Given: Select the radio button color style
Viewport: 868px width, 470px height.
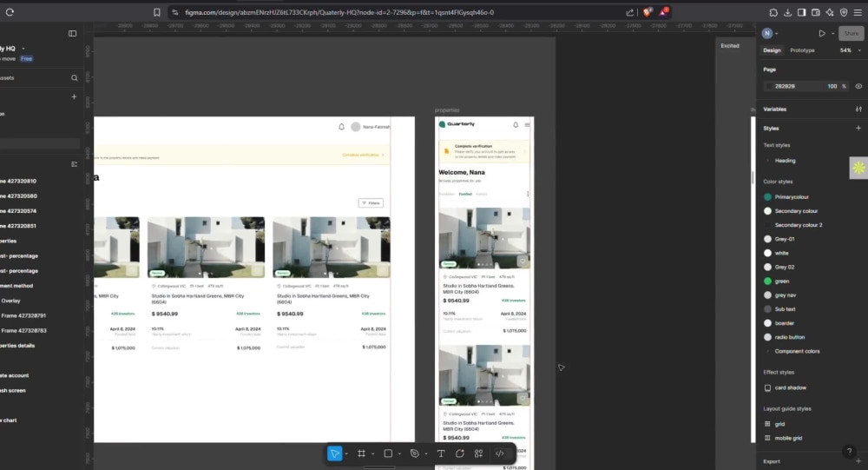Looking at the screenshot, I should point(789,337).
